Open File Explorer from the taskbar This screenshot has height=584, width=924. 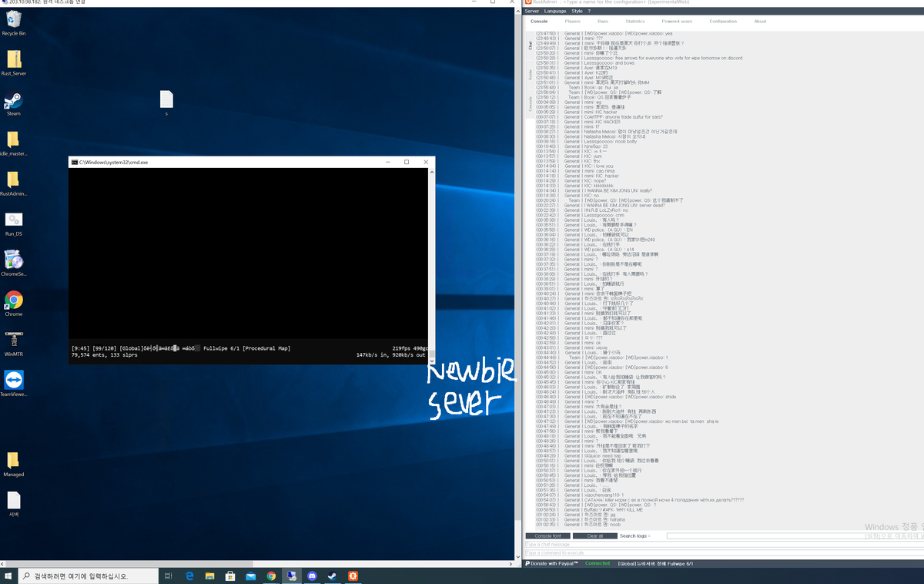(x=209, y=576)
